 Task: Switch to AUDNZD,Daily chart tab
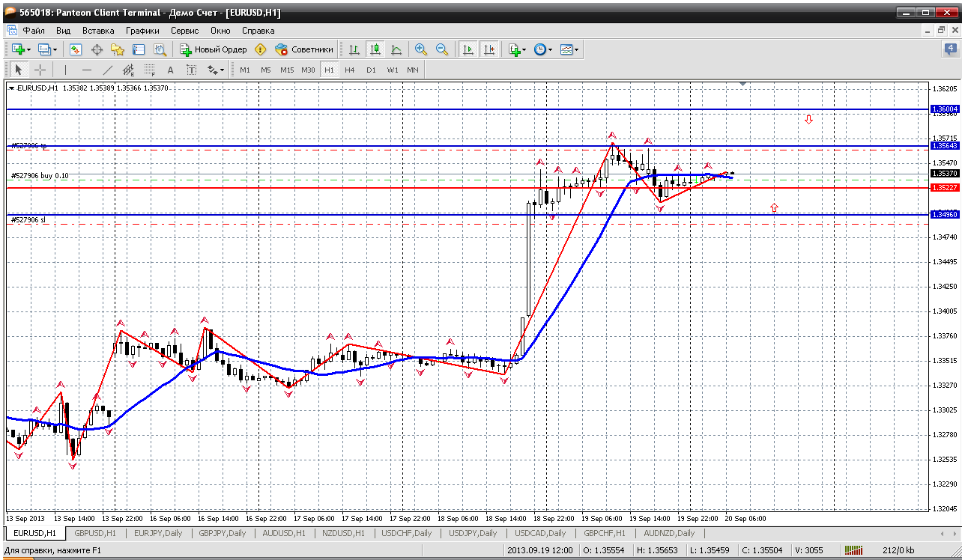tap(669, 533)
